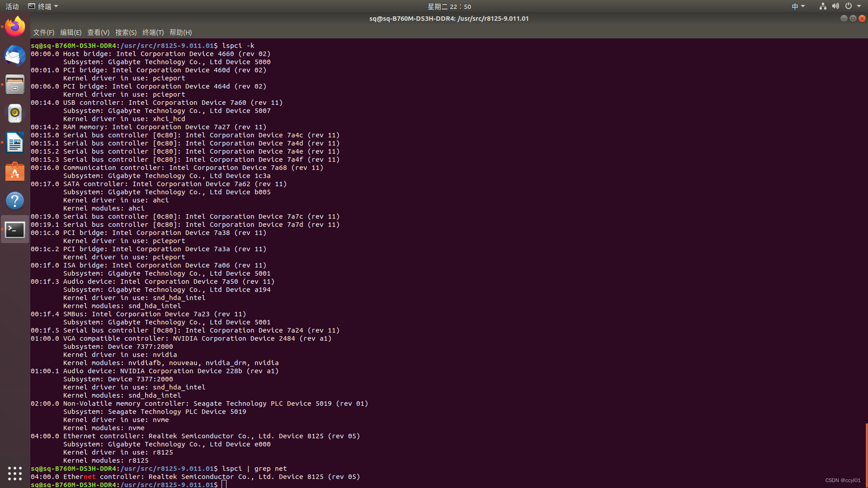Open the 帮助(H) menu
The width and height of the screenshot is (868, 488).
(180, 33)
